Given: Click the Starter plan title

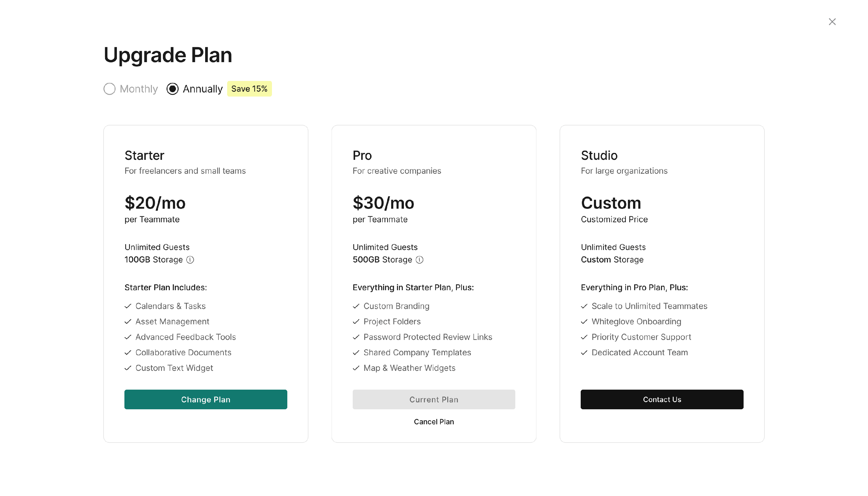Looking at the screenshot, I should (144, 156).
